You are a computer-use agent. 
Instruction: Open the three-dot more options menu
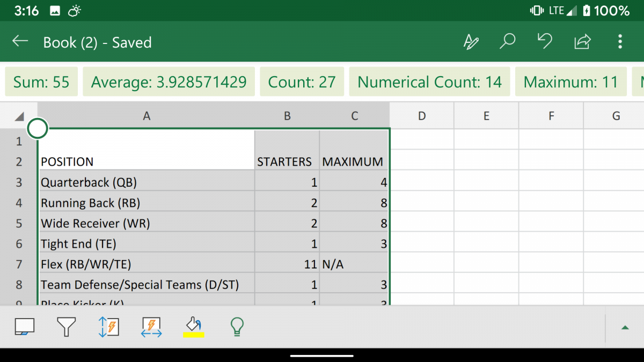pos(620,42)
